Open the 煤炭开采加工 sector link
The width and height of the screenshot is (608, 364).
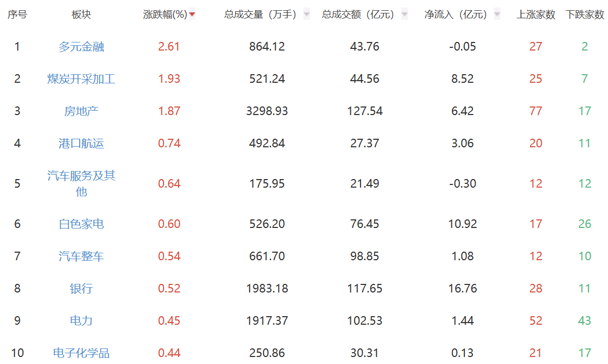coord(81,79)
